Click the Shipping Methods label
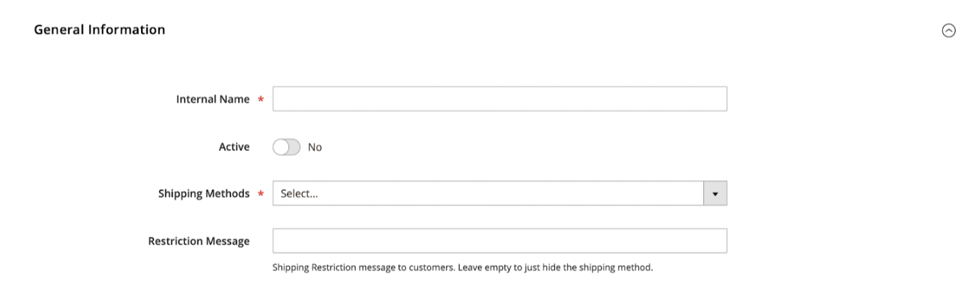 [203, 194]
